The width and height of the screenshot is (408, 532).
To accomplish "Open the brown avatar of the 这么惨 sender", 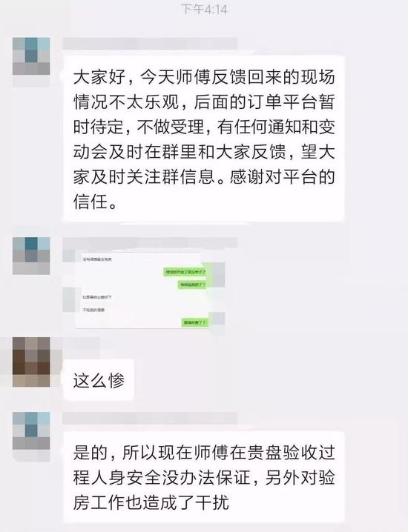I will coord(31,362).
